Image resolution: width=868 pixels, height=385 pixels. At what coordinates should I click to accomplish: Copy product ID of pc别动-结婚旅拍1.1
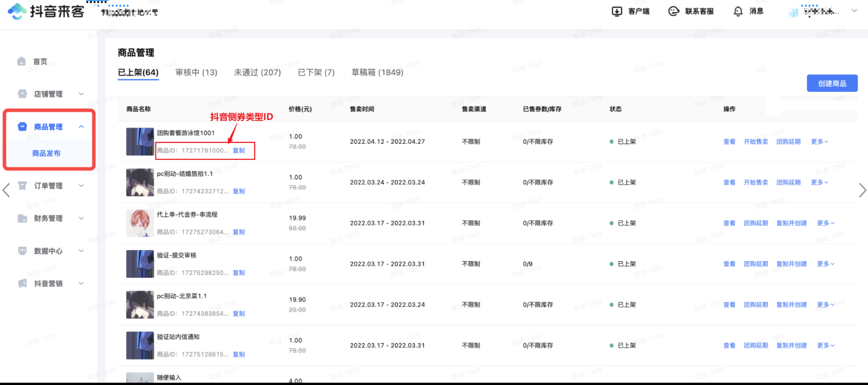click(x=239, y=191)
